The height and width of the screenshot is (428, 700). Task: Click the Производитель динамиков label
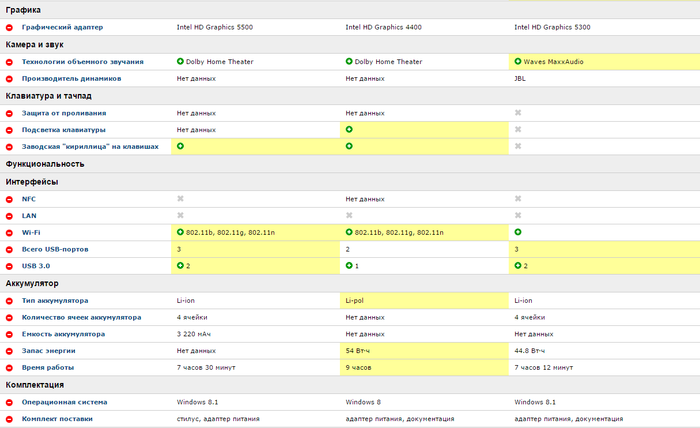point(71,78)
